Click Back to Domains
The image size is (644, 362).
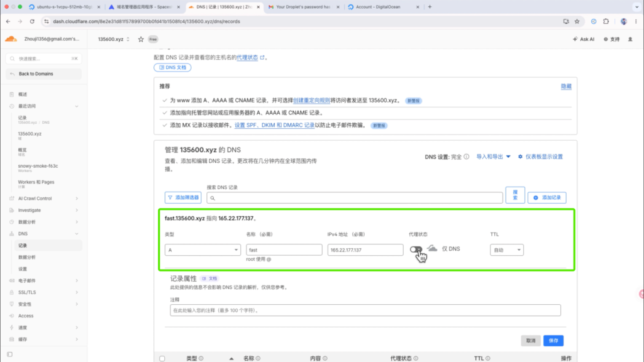(43, 74)
